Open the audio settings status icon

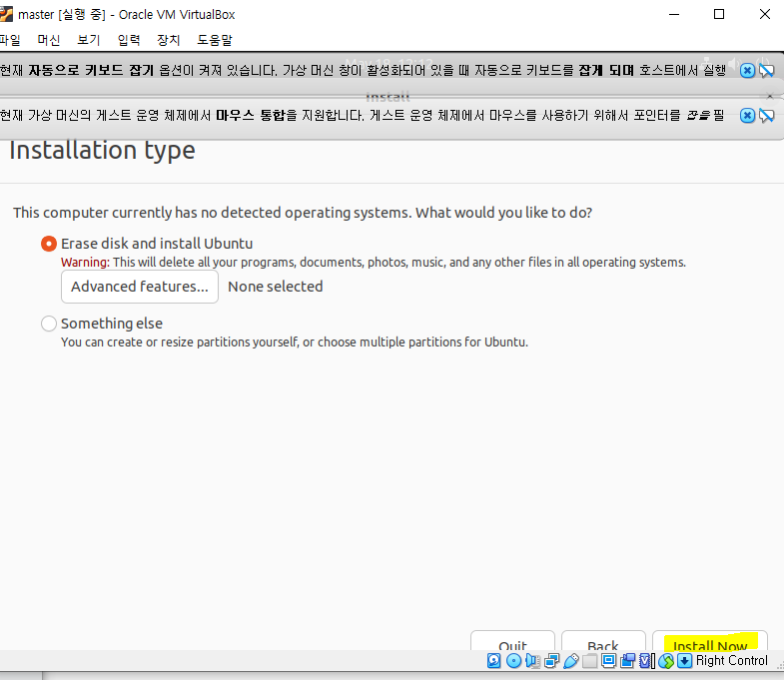(532, 660)
